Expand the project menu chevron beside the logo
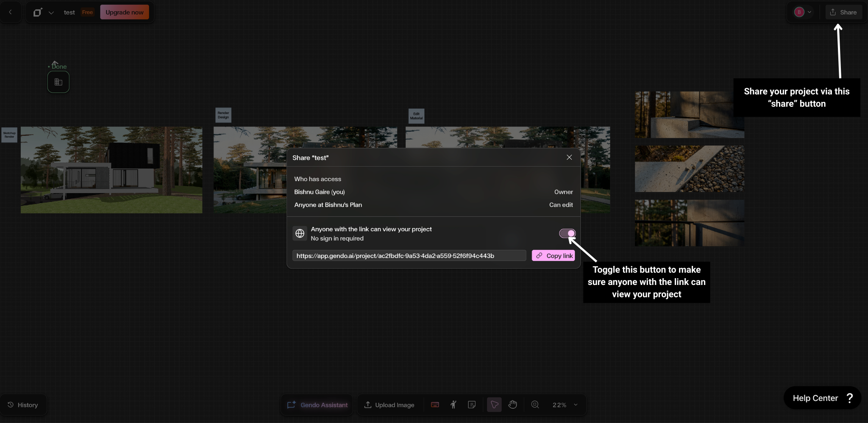This screenshot has width=868, height=423. click(51, 13)
